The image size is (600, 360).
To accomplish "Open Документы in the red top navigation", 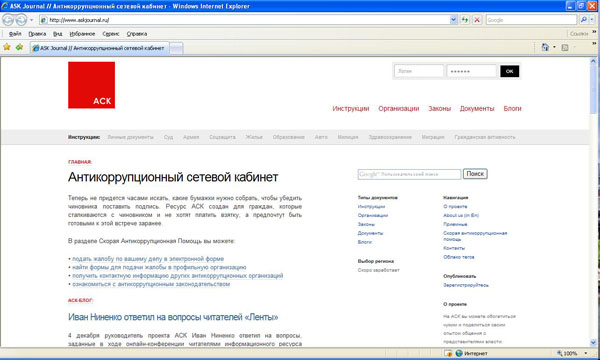I will point(477,109).
